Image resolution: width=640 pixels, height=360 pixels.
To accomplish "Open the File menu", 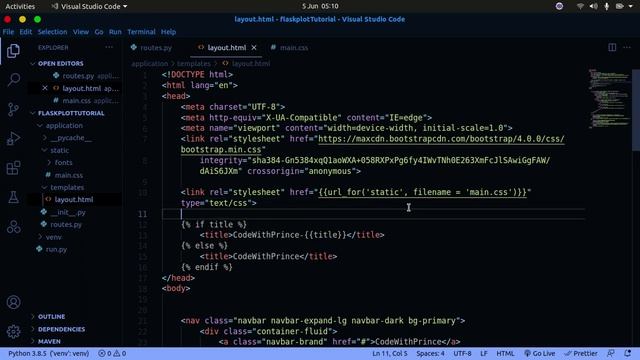I will (8, 32).
